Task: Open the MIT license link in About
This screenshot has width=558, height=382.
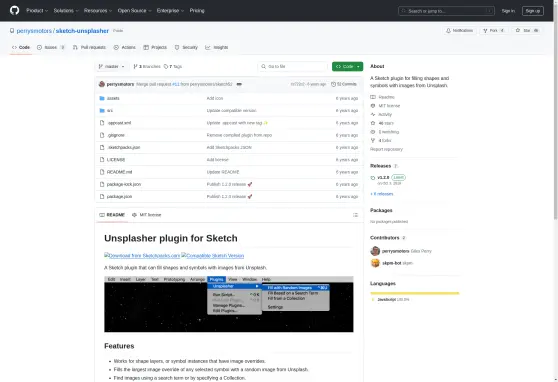Action: point(385,106)
